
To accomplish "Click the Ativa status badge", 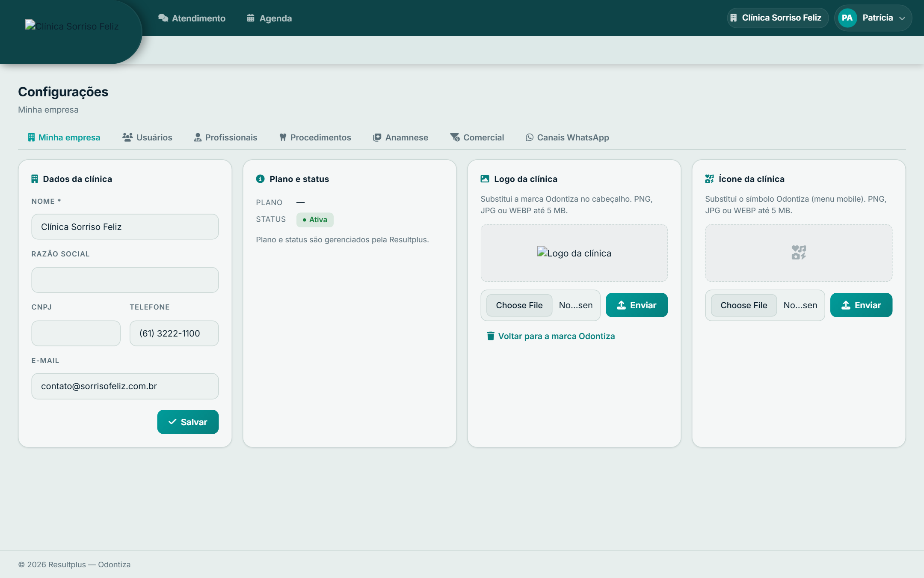I will pyautogui.click(x=315, y=220).
